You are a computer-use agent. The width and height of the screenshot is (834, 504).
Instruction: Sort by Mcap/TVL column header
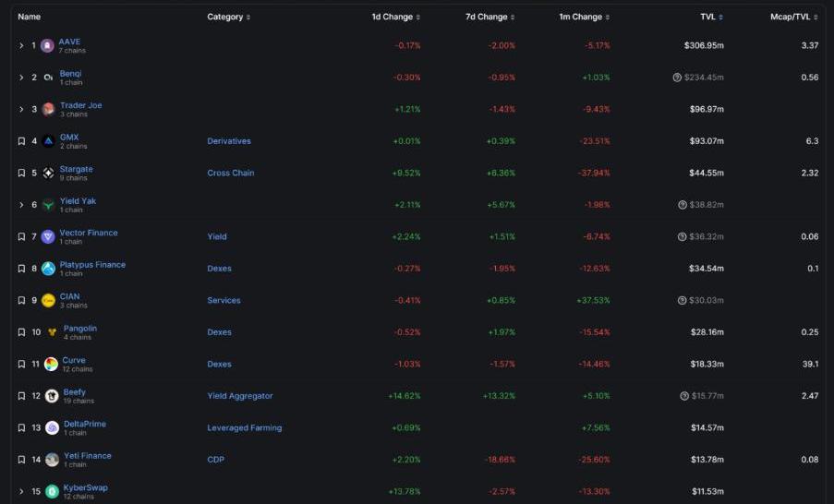click(794, 17)
